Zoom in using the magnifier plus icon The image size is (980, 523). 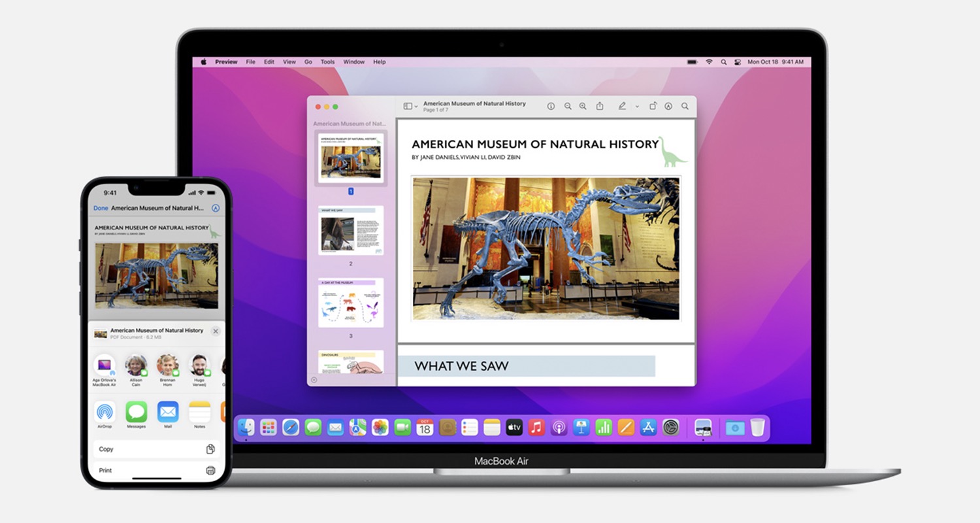pyautogui.click(x=583, y=106)
